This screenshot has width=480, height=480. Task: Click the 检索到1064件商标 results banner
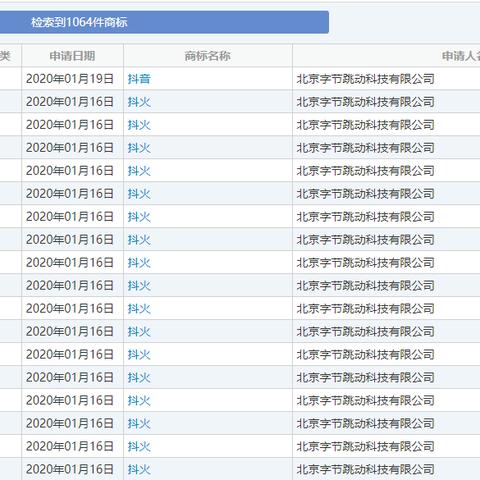coord(164,22)
